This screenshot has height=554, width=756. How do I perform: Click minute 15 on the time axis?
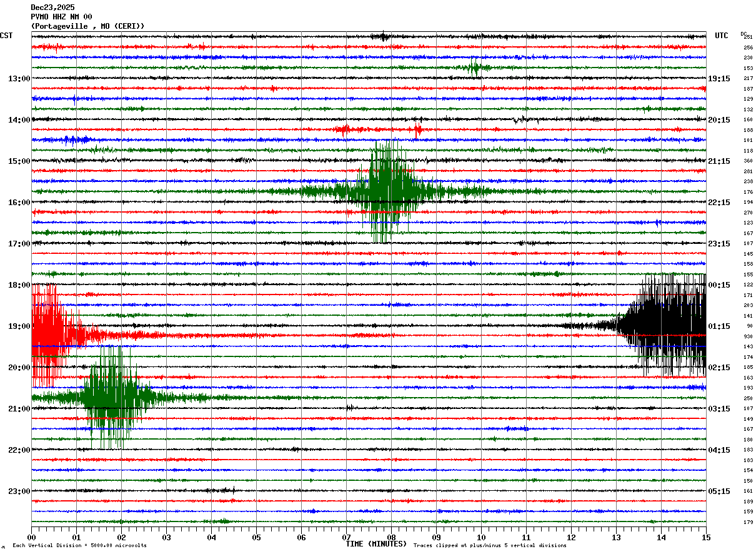(x=706, y=537)
